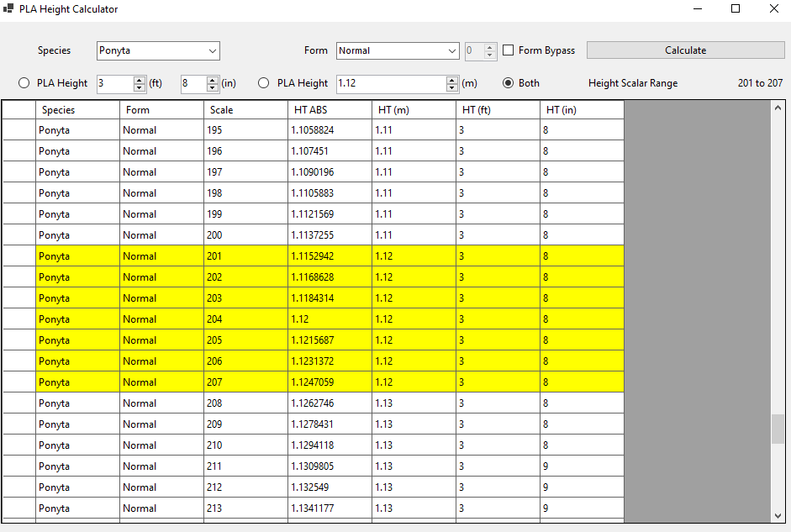
Task: Click the meters height input field
Action: click(390, 83)
